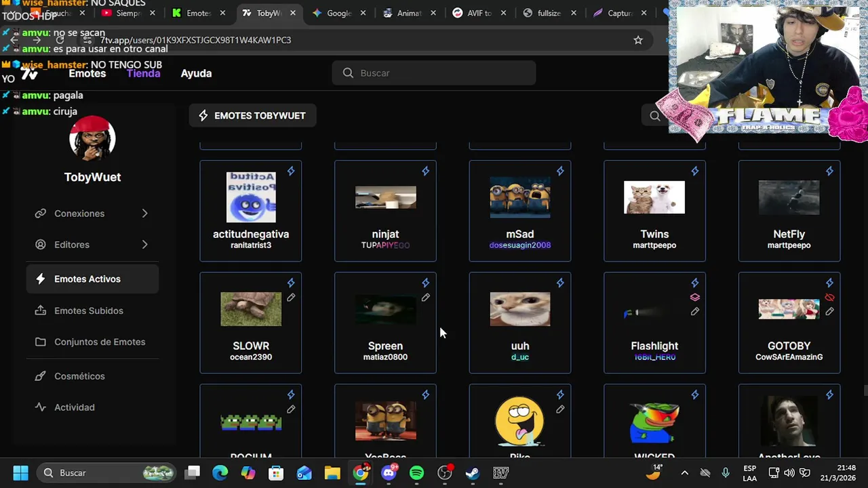868x488 pixels.
Task: Toggle the red hidden-eye icon on GOTOBY card
Action: tap(829, 298)
